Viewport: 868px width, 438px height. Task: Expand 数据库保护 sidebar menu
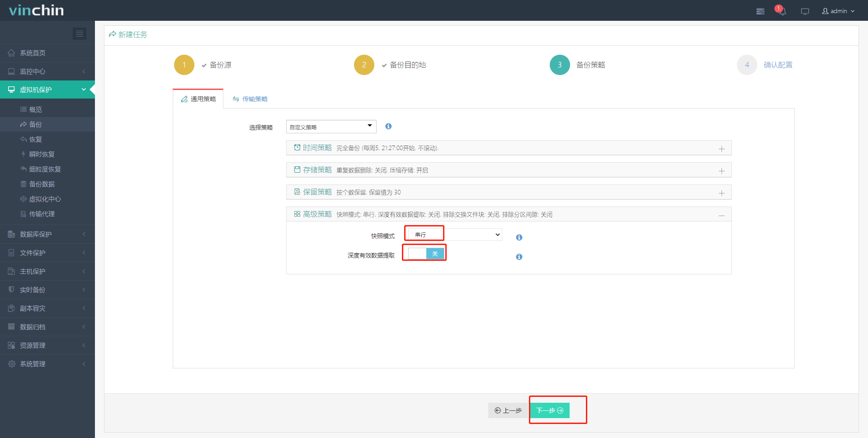47,234
